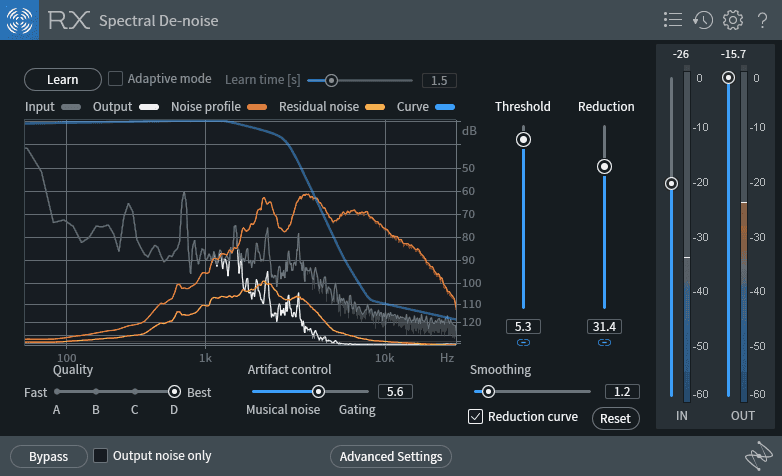Click the IN gain slider handle
Screen dimensions: 782x476
pyautogui.click(x=671, y=183)
